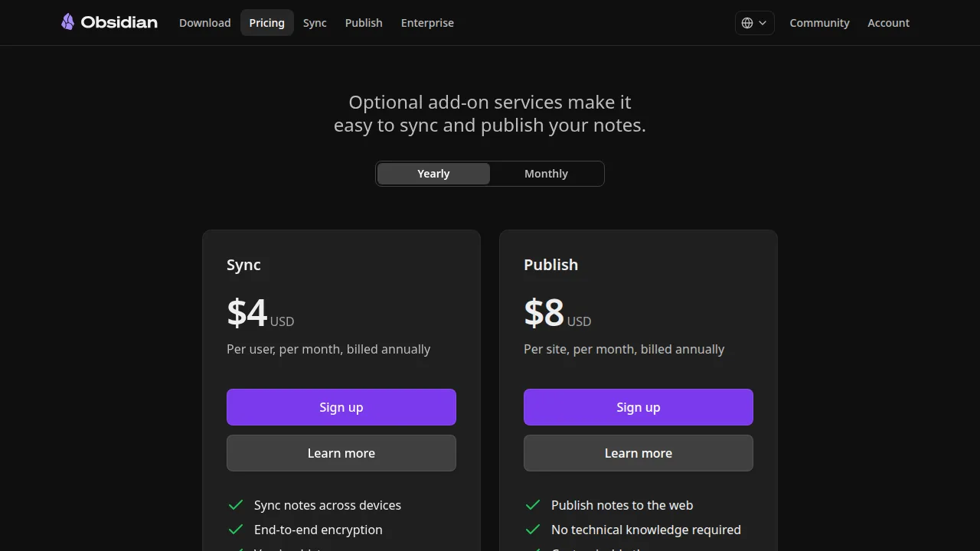
Task: Open the Download page
Action: [205, 23]
